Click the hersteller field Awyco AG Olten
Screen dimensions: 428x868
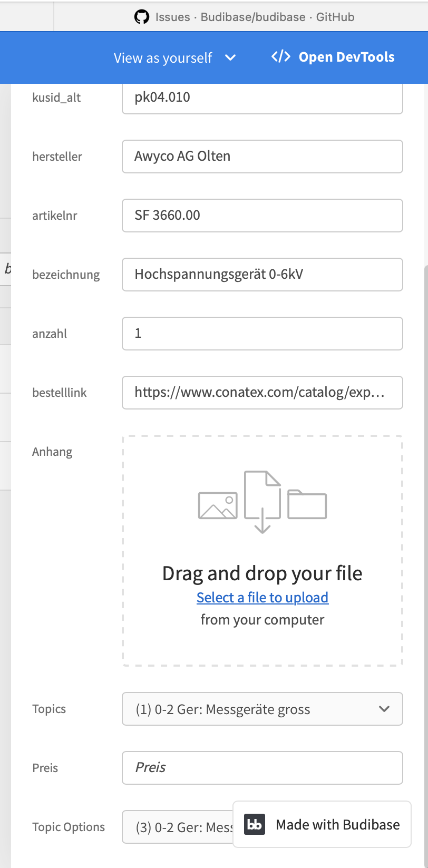point(262,157)
